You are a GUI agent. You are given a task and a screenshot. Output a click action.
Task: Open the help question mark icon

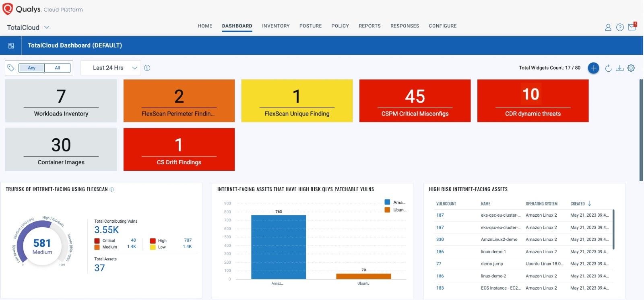pyautogui.click(x=620, y=27)
